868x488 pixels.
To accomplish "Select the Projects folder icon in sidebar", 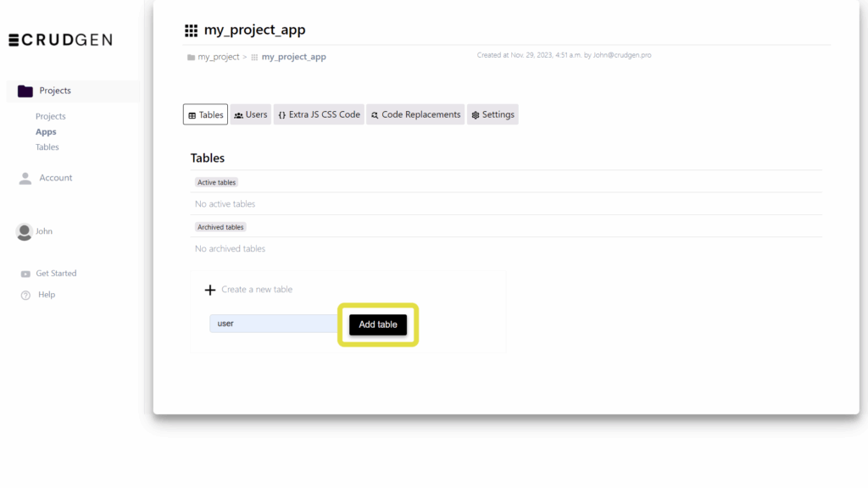I will pos(25,90).
